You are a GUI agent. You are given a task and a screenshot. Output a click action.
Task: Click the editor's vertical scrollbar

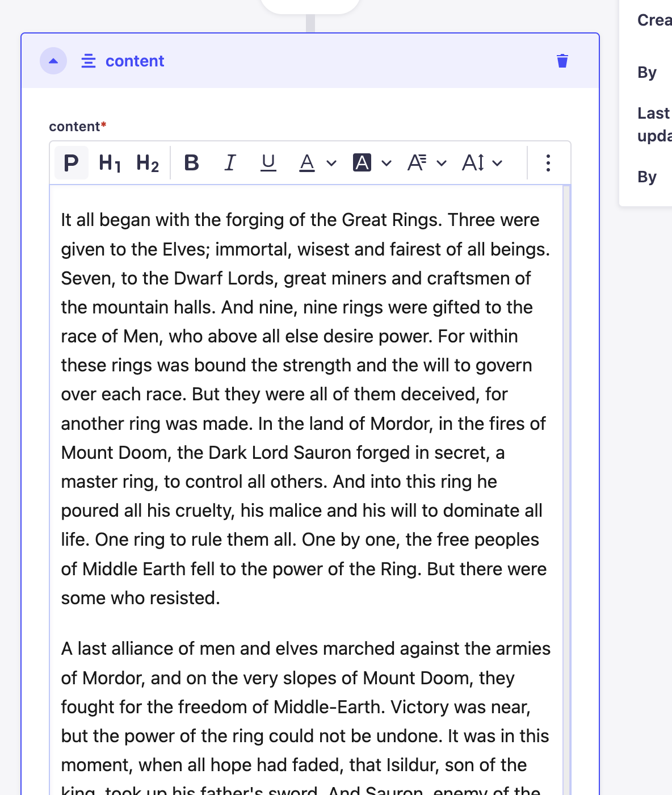point(566,488)
